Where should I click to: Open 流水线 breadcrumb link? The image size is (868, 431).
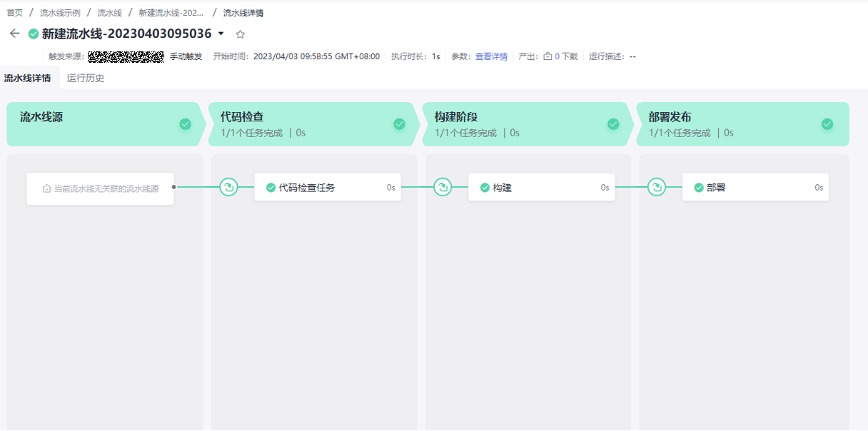(109, 13)
